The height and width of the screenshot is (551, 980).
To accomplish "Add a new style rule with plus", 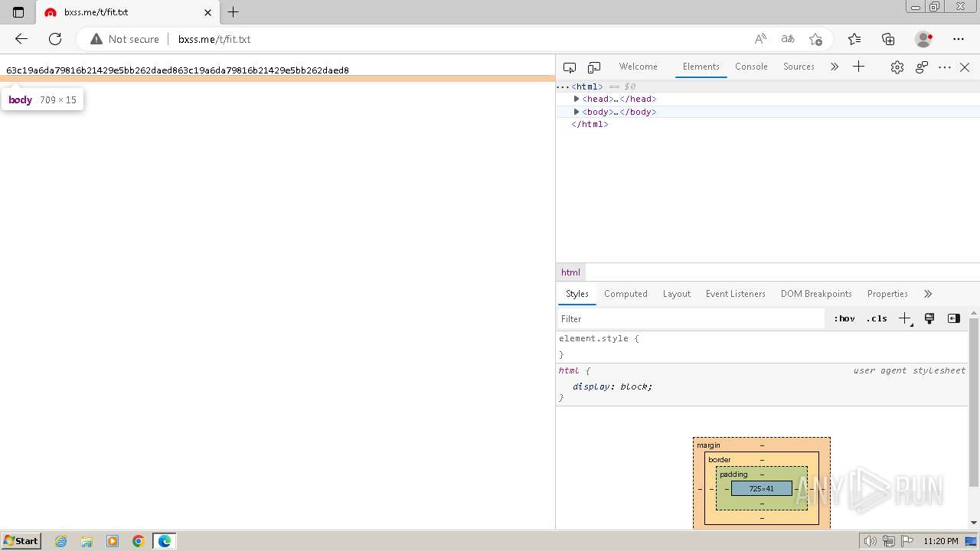I will coord(905,318).
